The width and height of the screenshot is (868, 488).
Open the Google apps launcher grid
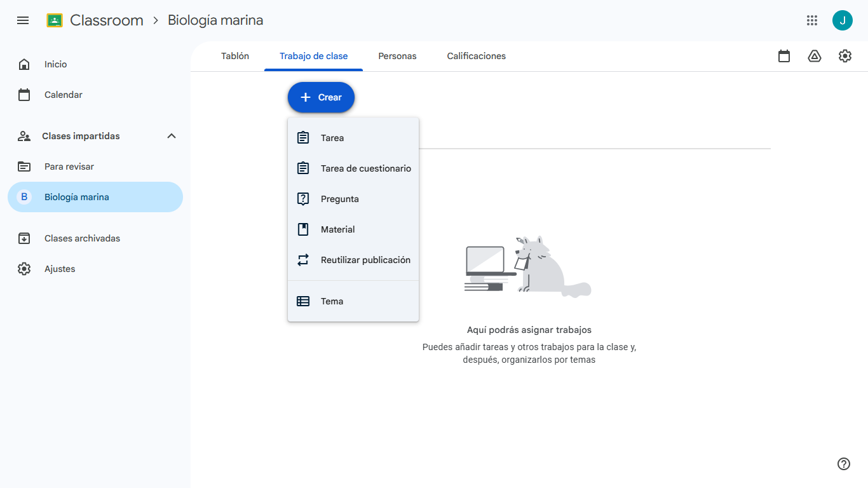pyautogui.click(x=812, y=20)
